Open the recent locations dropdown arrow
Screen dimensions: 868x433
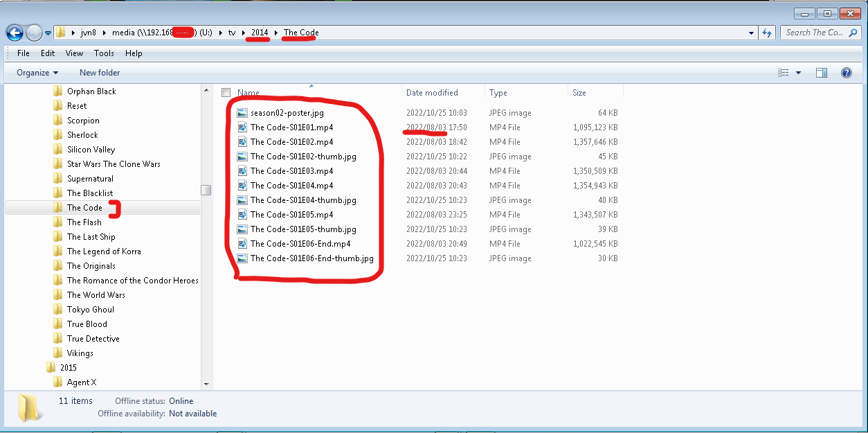click(x=48, y=33)
